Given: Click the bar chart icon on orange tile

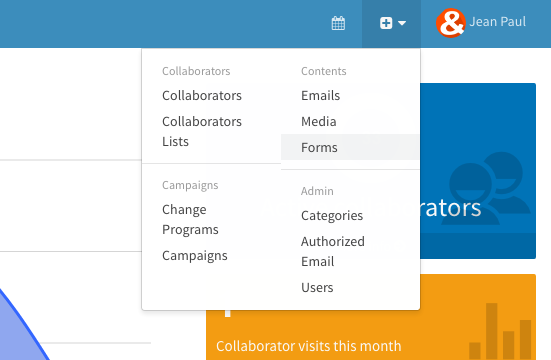Looking at the screenshot, I should coord(500,331).
